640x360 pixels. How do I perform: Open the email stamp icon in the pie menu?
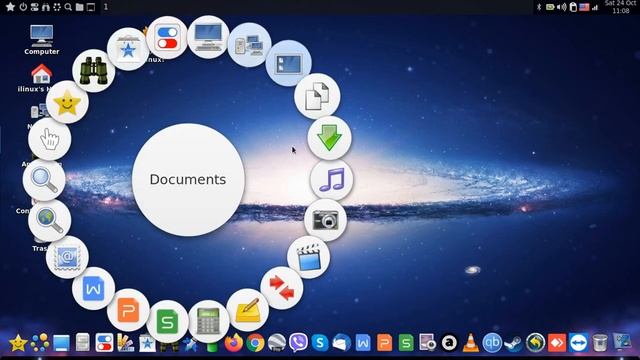[x=67, y=257]
